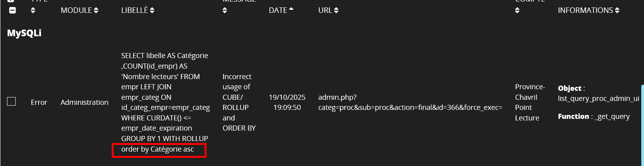Toggle the select-all minus checkbox in header
The image size is (644, 166).
(x=12, y=11)
